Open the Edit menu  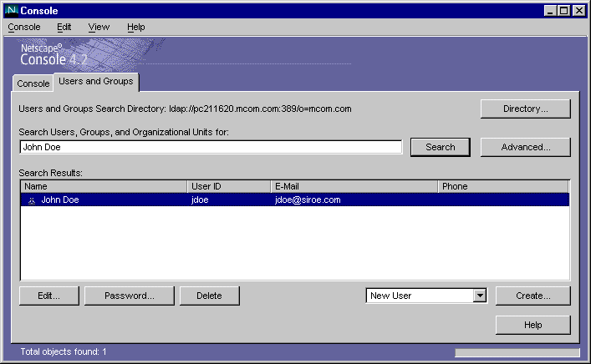coord(64,27)
